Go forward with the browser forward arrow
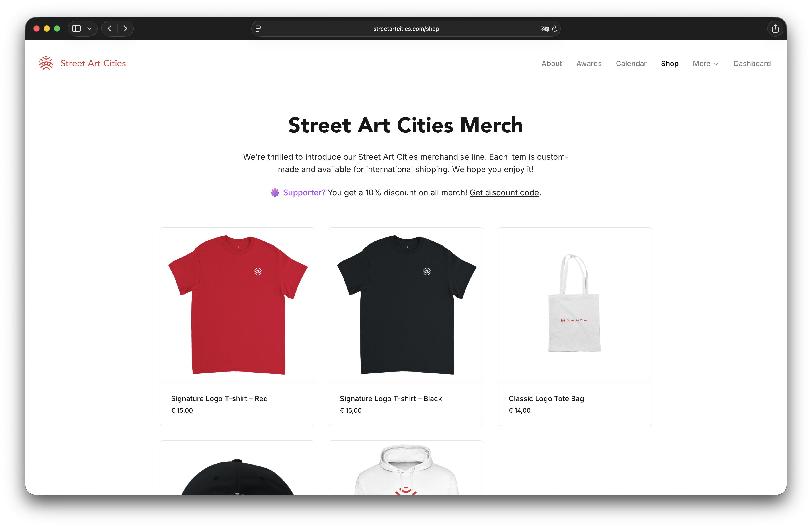Screen dimensions: 812x528 (x=125, y=29)
